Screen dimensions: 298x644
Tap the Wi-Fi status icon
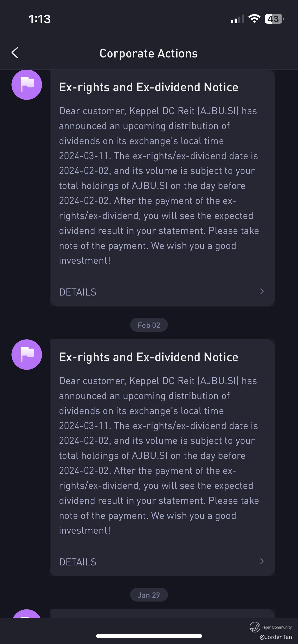(254, 19)
